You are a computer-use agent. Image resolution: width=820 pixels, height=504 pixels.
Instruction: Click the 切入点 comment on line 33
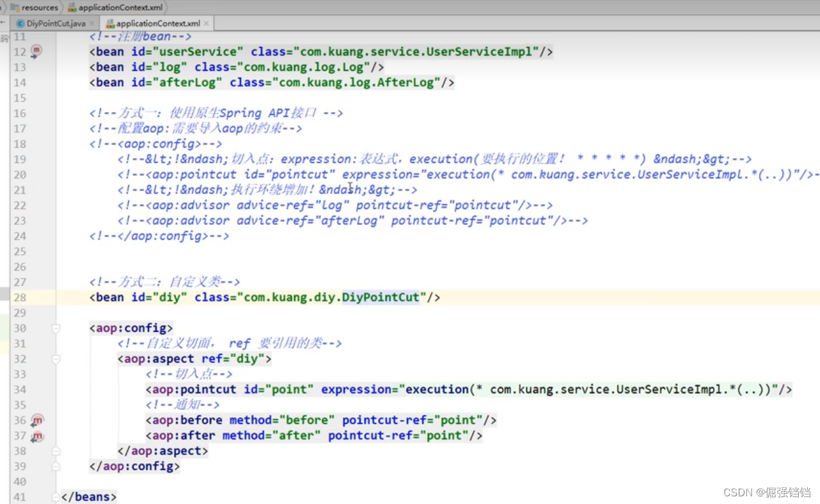point(189,374)
